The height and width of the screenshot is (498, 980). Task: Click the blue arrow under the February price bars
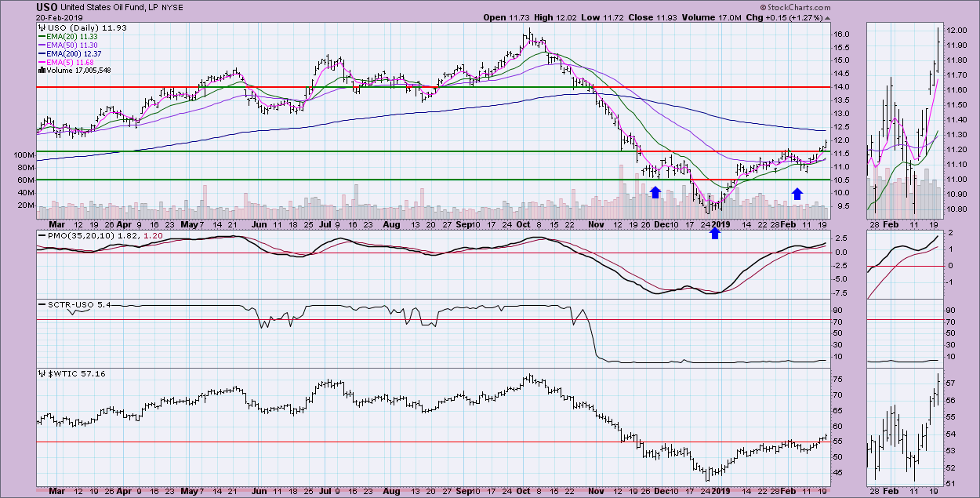[797, 194]
